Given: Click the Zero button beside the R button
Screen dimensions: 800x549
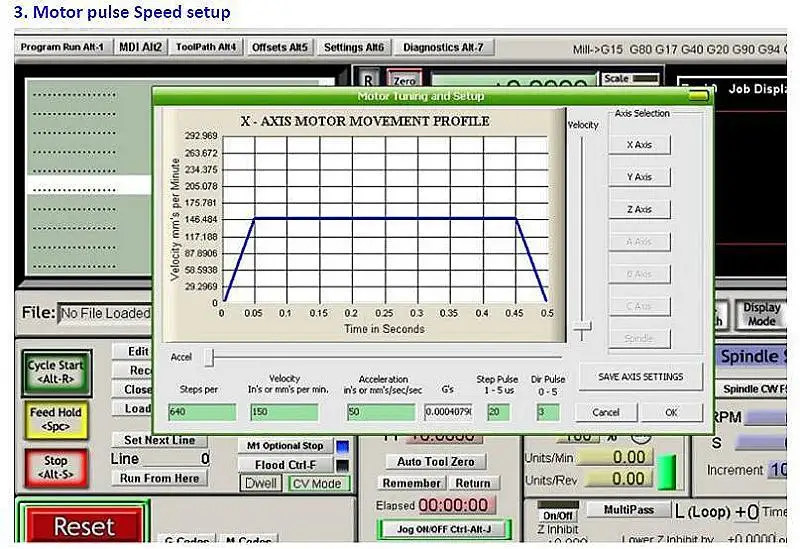Looking at the screenshot, I should point(405,80).
